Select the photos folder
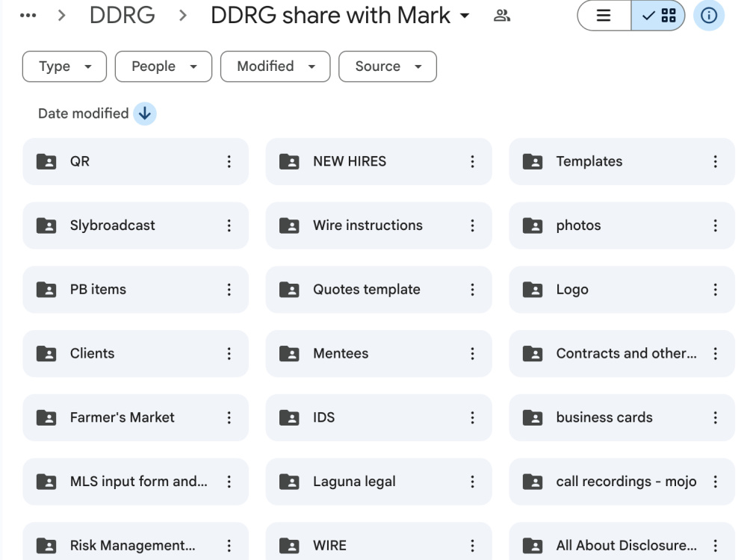This screenshot has width=747, height=560. pos(622,225)
